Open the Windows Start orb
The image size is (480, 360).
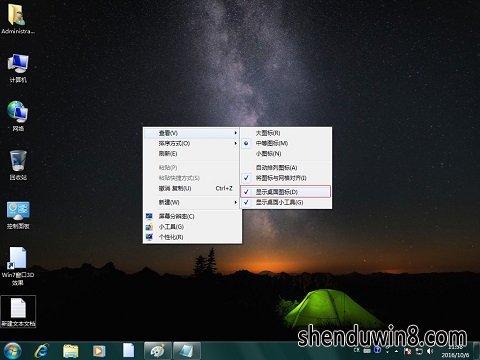12,351
